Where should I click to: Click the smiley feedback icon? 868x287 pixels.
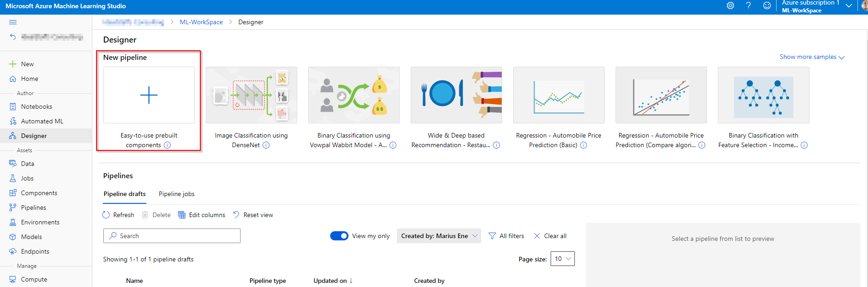pyautogui.click(x=767, y=5)
